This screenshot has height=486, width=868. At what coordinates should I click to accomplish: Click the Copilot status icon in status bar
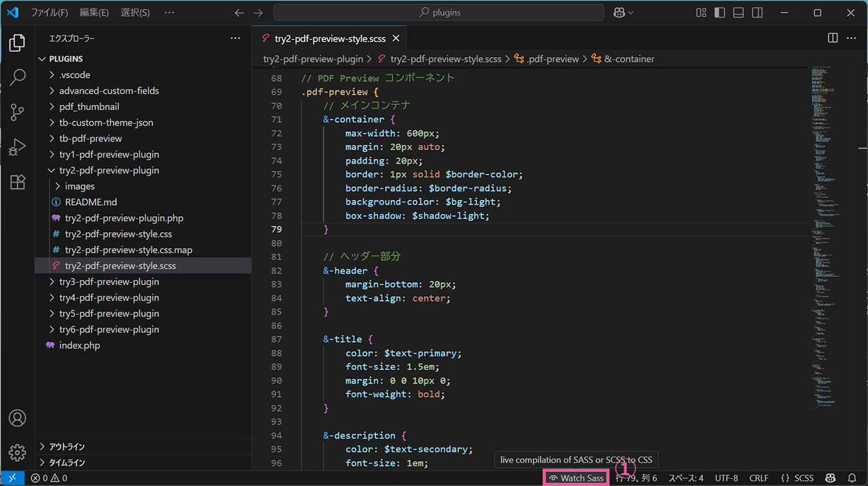click(831, 478)
